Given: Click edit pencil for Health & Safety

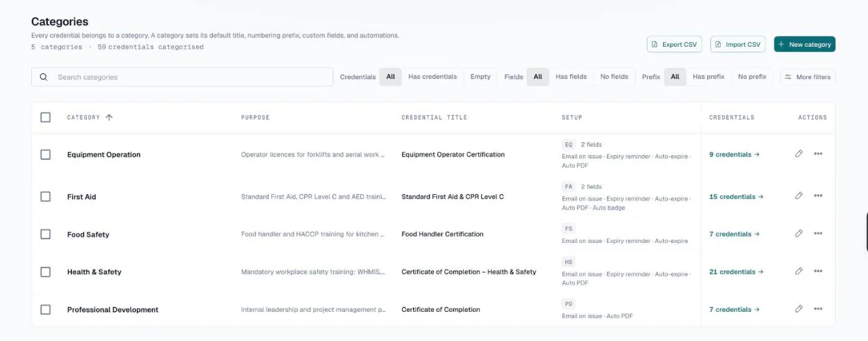Looking at the screenshot, I should tap(799, 271).
